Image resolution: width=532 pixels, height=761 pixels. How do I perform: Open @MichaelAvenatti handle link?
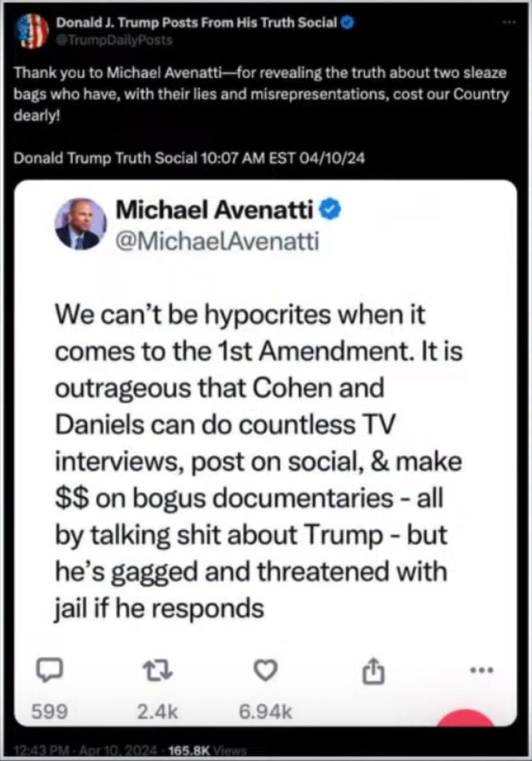click(x=217, y=241)
